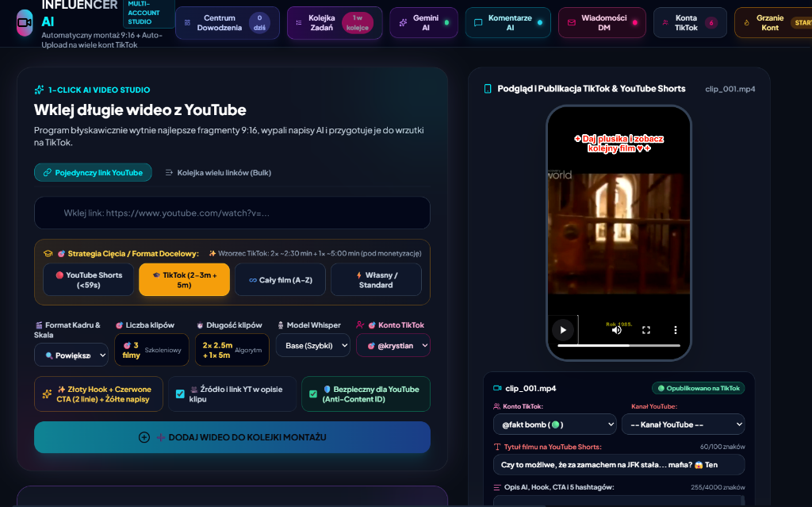Click the lines icon beside Opis AI
The image size is (812, 507).
click(x=497, y=487)
